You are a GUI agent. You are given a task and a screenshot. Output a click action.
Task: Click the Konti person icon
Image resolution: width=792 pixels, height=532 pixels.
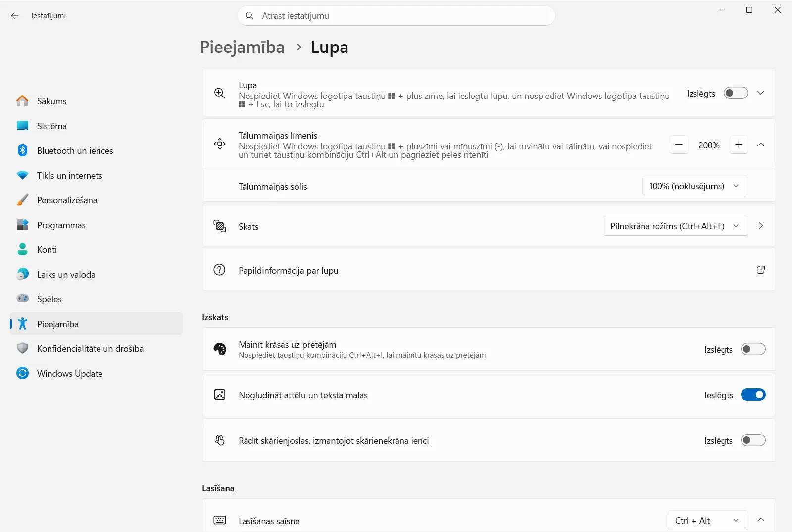pyautogui.click(x=22, y=249)
